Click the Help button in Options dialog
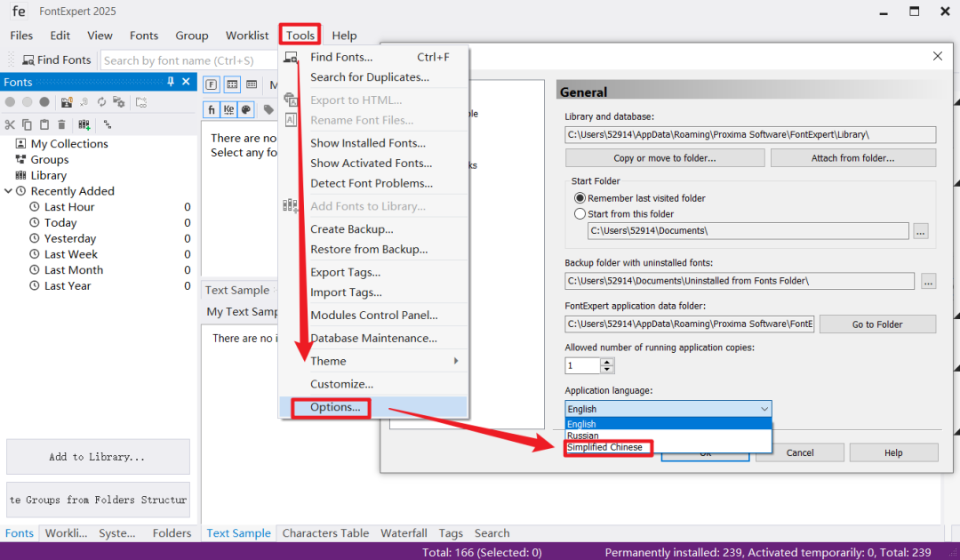Screen dimensions: 960x560 click(x=893, y=453)
